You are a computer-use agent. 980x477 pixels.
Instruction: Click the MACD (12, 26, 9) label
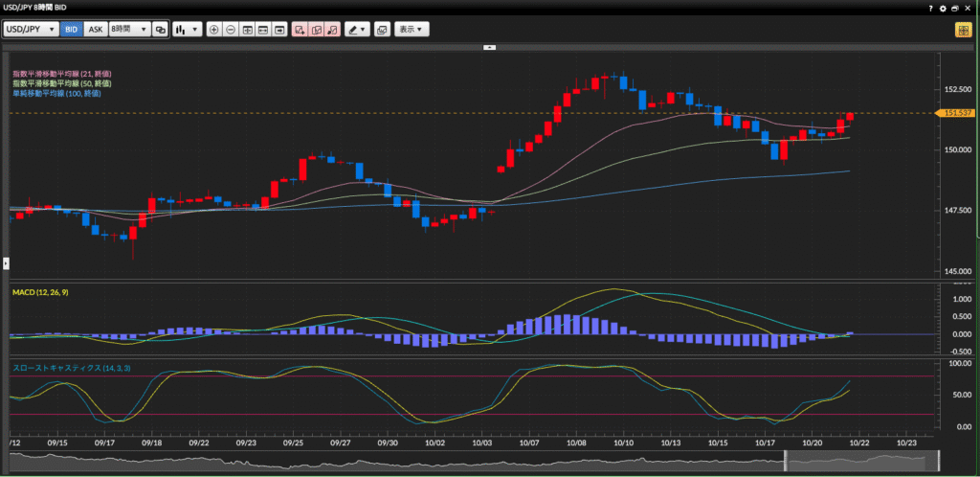pyautogui.click(x=40, y=292)
